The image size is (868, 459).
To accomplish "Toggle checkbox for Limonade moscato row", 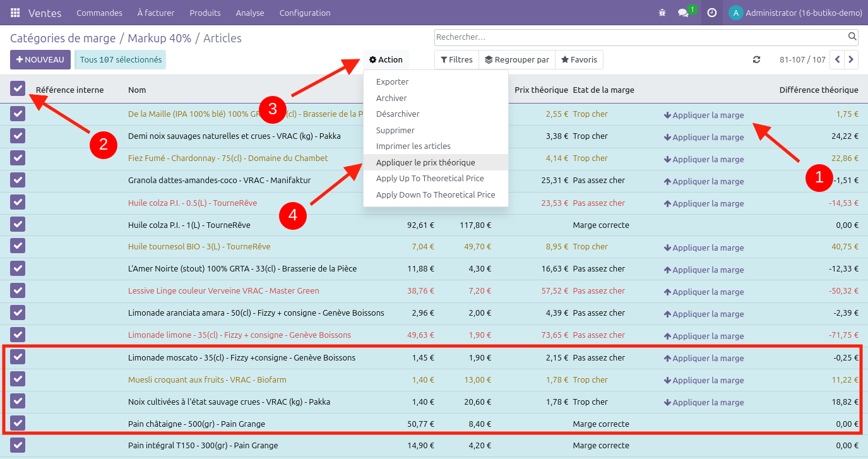I will click(18, 357).
